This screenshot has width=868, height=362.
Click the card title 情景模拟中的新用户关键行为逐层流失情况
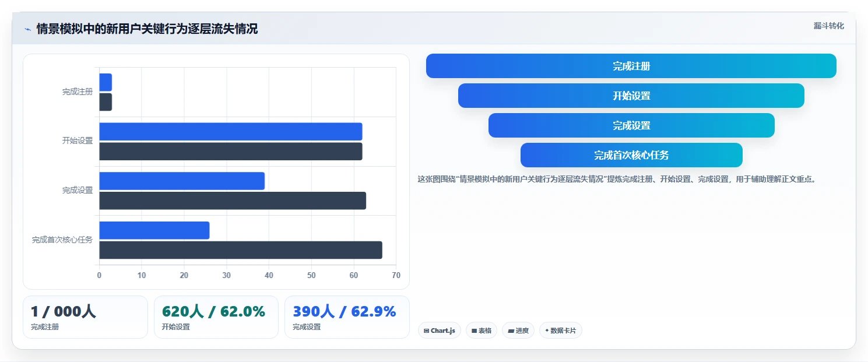(147, 29)
